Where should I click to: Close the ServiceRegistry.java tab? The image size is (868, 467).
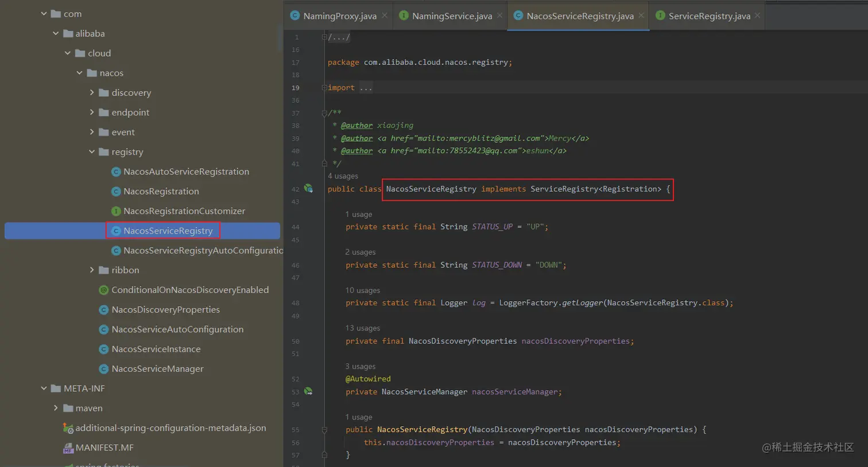point(758,15)
